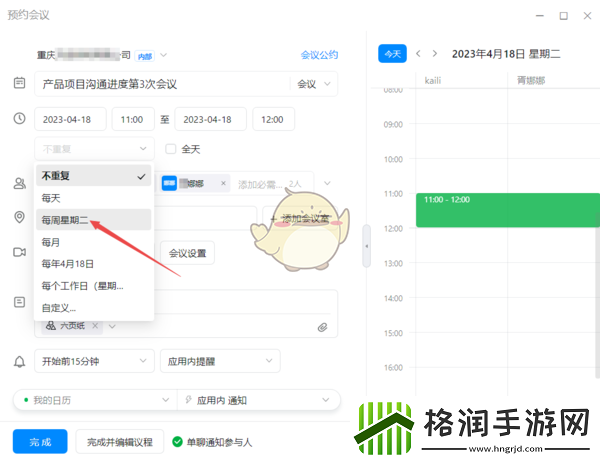Click the calendar vertical scrollbar
Viewport: 600px width, 460px height.
(598, 295)
